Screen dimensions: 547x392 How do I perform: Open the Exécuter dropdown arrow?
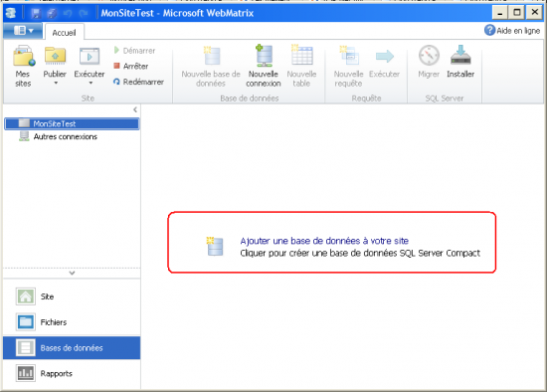(x=91, y=84)
